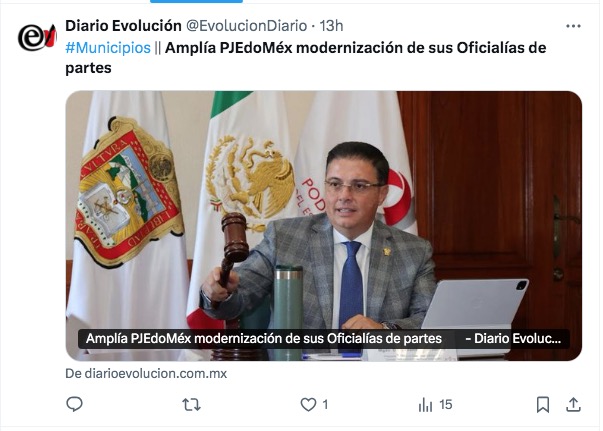Click the reply speech bubble icon

pyautogui.click(x=74, y=404)
